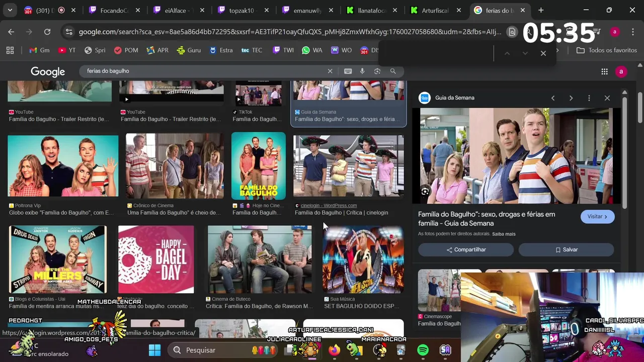
Task: Search by image with Google Lens
Action: pyautogui.click(x=377, y=71)
